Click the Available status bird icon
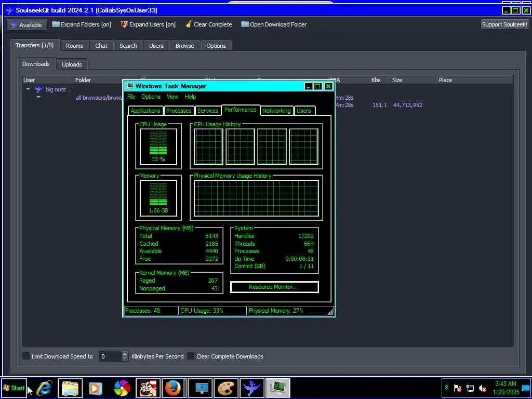 click(14, 25)
